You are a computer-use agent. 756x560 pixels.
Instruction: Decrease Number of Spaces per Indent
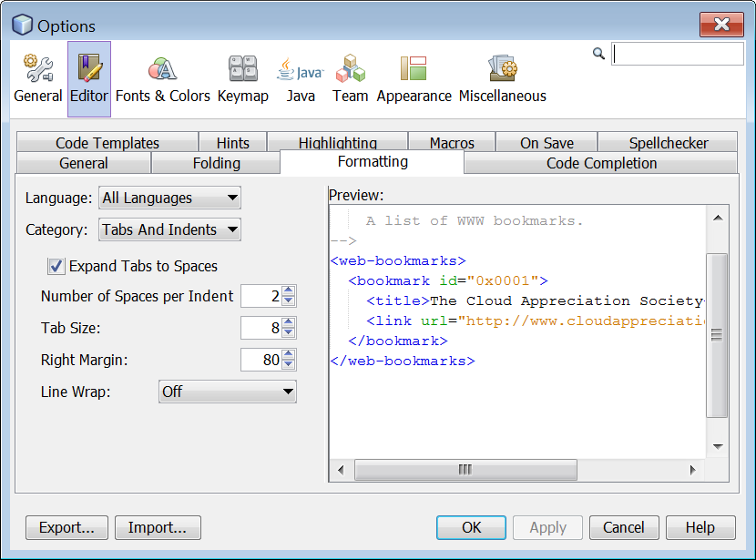(x=289, y=301)
